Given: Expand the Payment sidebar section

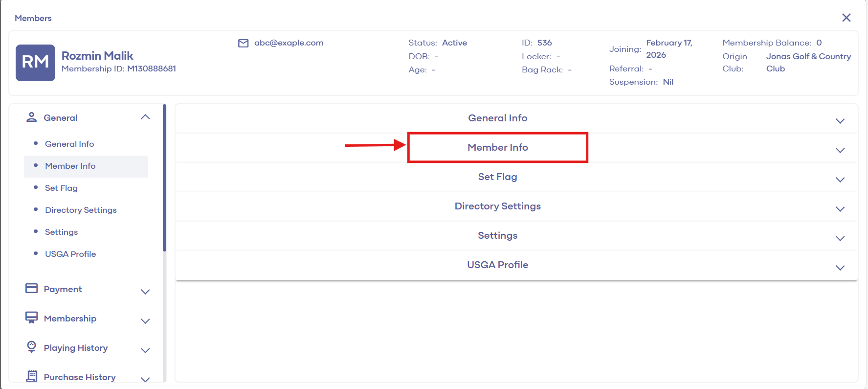Looking at the screenshot, I should click(x=145, y=292).
